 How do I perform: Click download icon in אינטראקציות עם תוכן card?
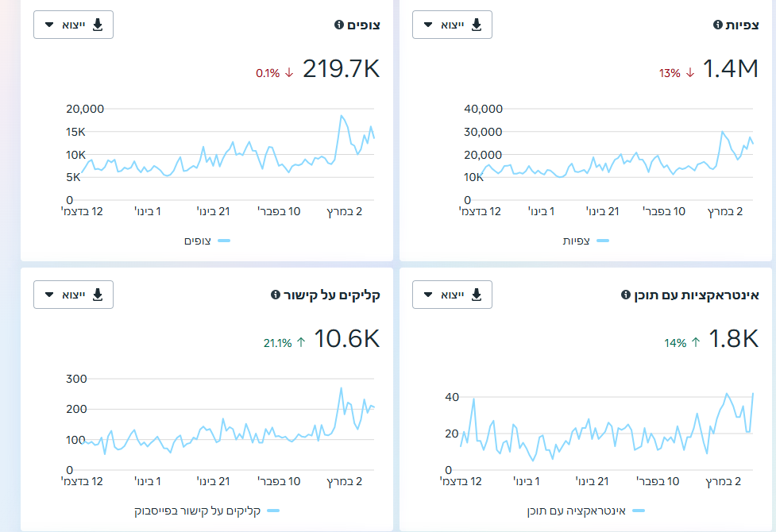pyautogui.click(x=477, y=295)
